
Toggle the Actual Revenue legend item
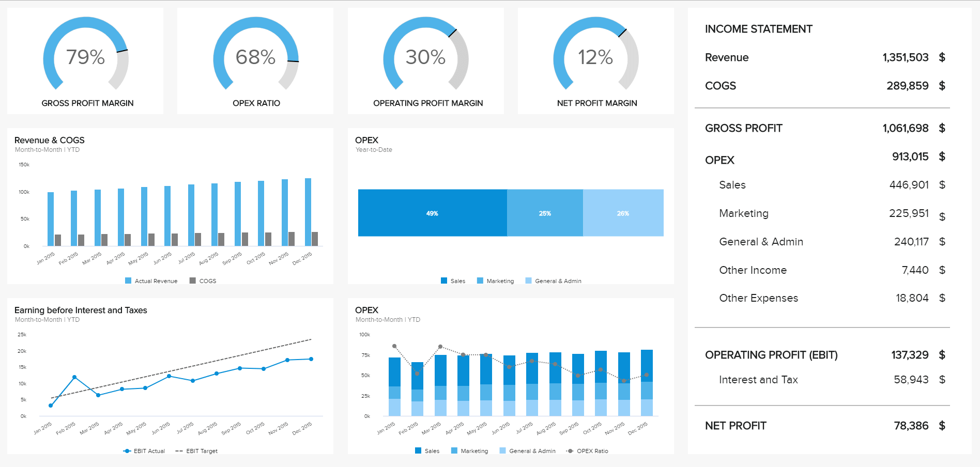[151, 281]
